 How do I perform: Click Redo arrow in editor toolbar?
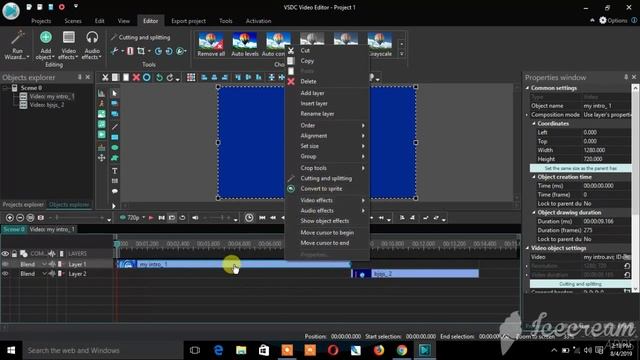tap(170, 78)
